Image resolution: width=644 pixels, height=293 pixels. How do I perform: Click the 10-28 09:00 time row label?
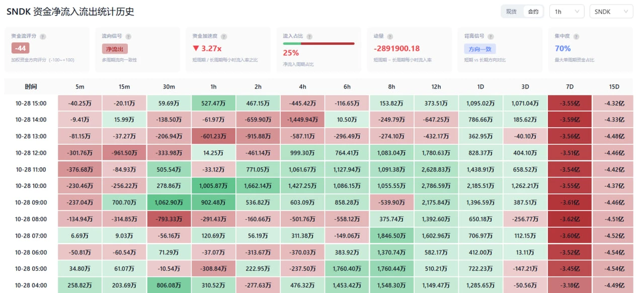(31, 203)
